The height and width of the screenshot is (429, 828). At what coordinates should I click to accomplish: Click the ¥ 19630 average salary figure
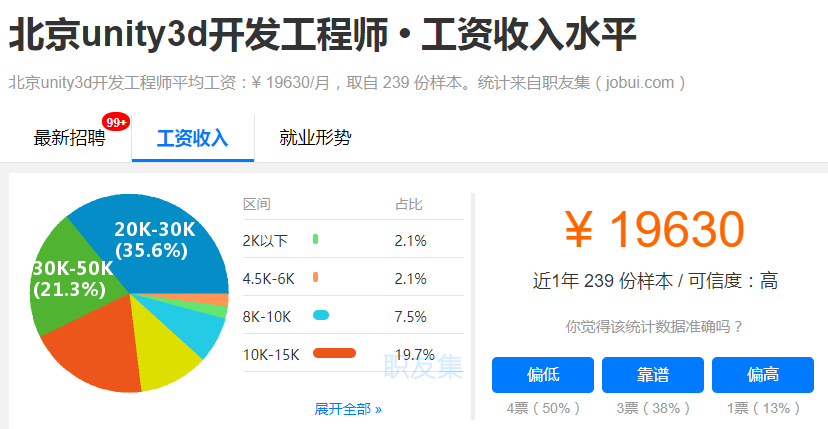click(654, 229)
